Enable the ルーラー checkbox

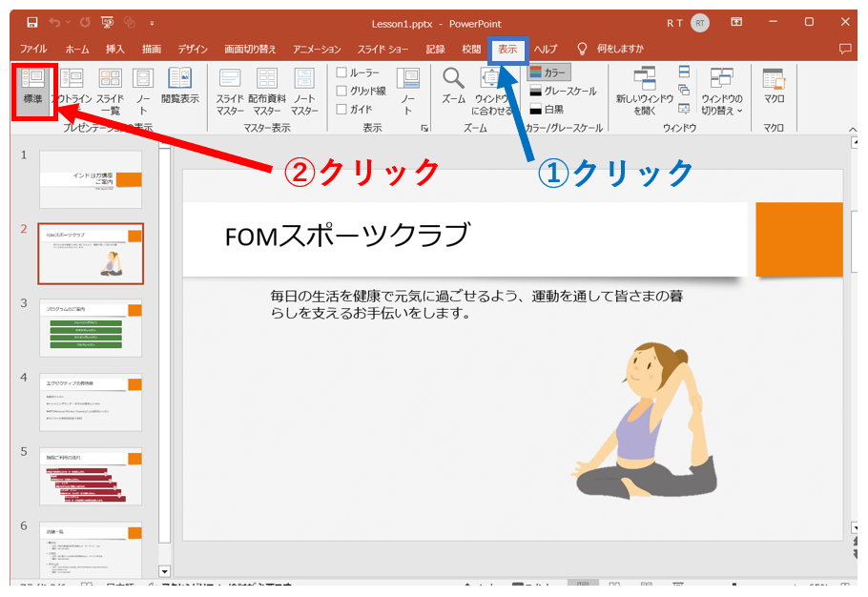tap(341, 72)
